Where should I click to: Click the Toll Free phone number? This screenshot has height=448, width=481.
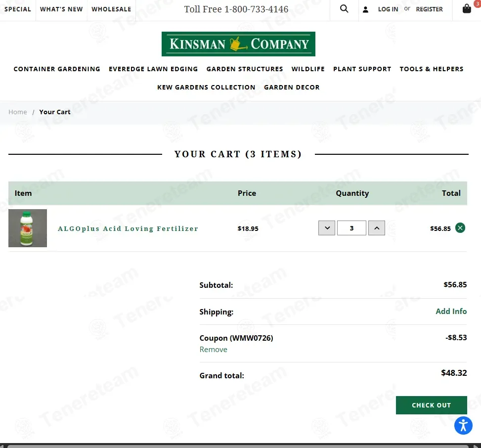(x=236, y=9)
